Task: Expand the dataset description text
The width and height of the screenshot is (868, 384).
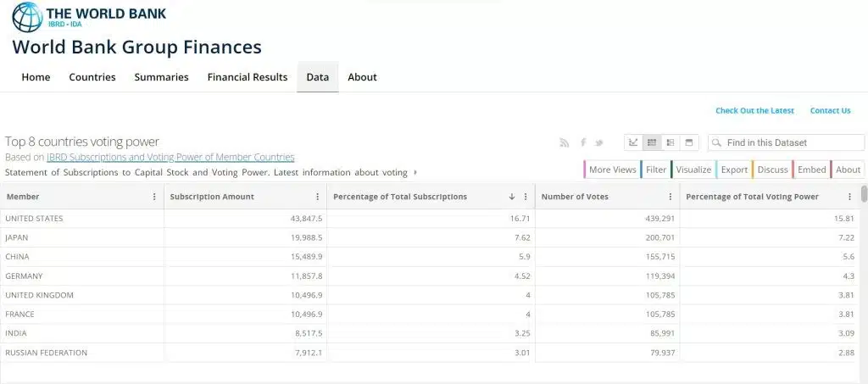Action: 415,173
